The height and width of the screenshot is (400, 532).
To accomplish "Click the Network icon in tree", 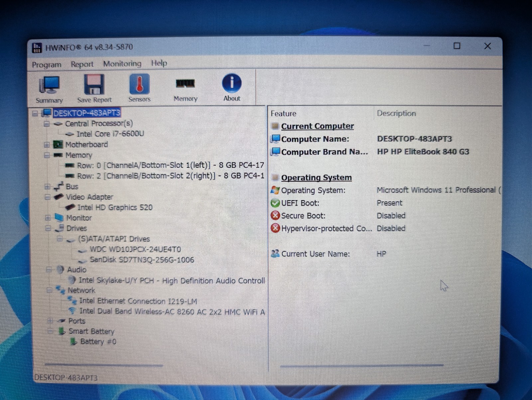I will click(61, 290).
